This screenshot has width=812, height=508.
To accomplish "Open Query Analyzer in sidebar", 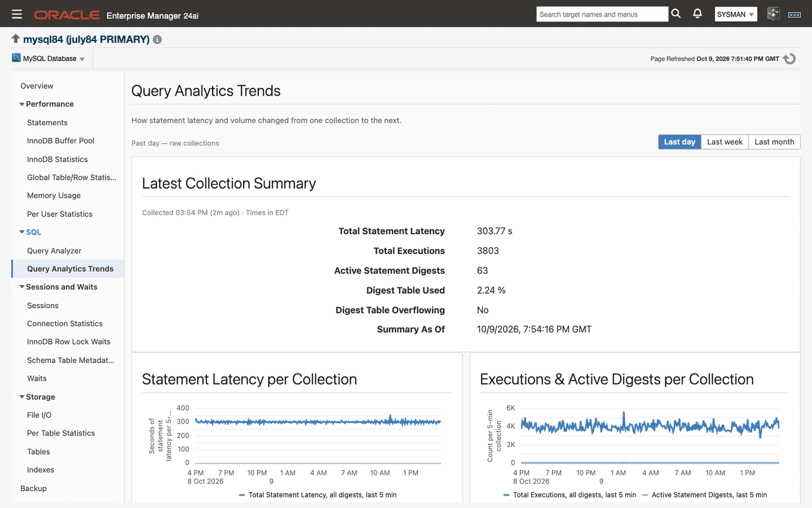I will click(x=54, y=250).
